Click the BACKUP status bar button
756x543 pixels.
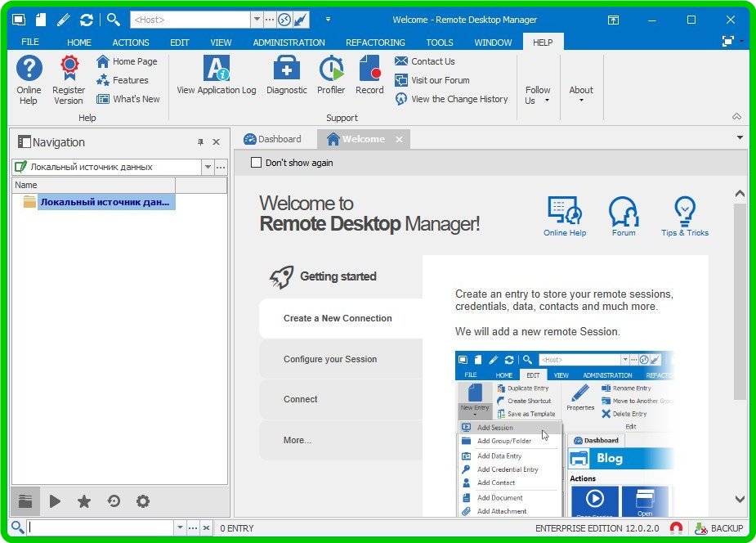[x=718, y=528]
